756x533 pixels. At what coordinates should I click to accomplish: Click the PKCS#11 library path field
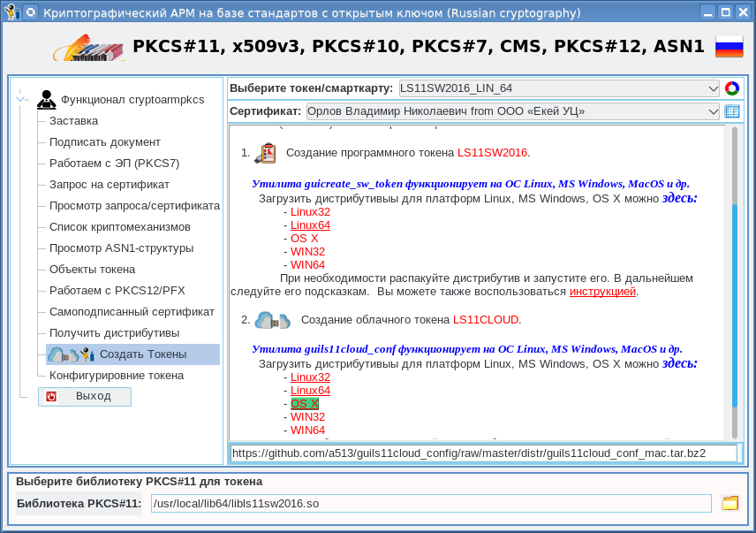click(x=430, y=504)
